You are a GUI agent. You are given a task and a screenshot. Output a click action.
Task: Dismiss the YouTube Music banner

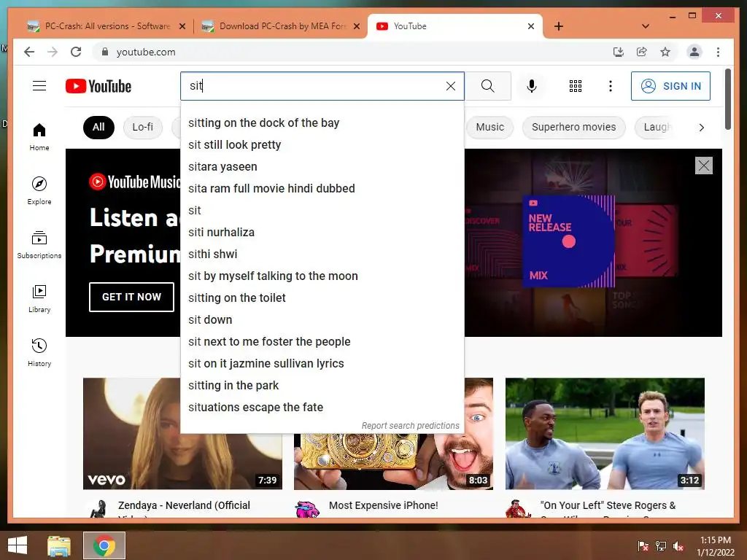tap(704, 166)
